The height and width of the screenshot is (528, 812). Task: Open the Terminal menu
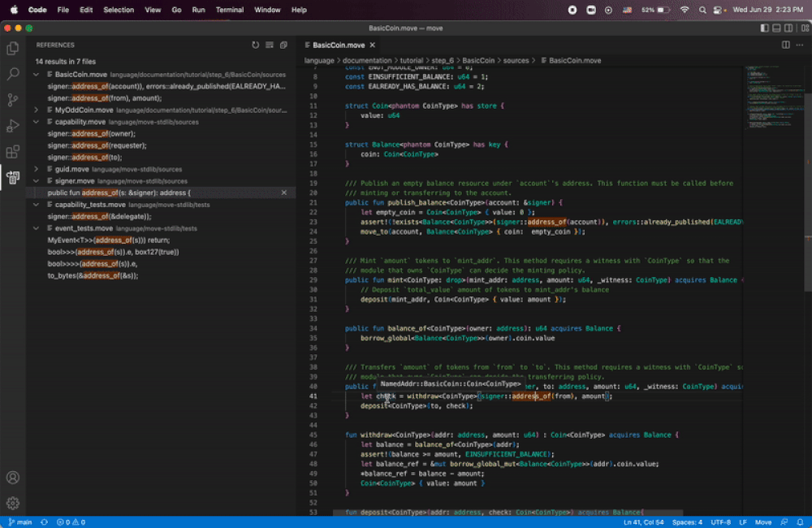click(x=229, y=10)
